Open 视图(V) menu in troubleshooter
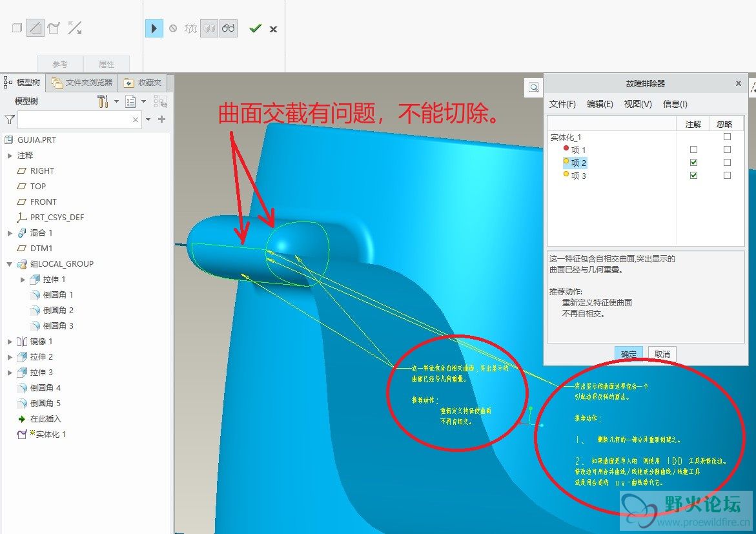 click(638, 104)
